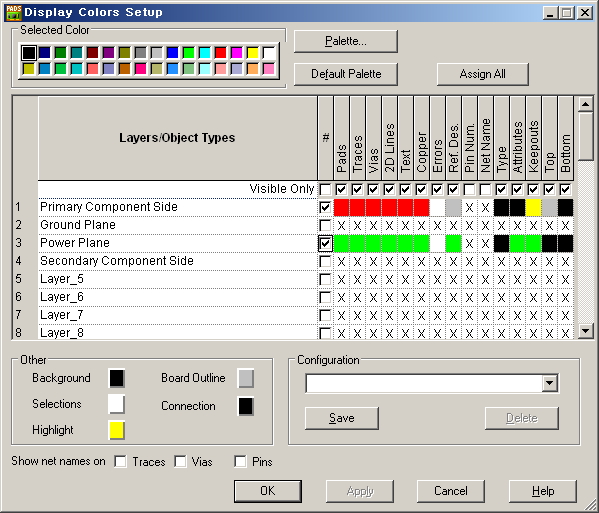Open the Palette... dialog button
This screenshot has width=599, height=513.
(x=346, y=41)
